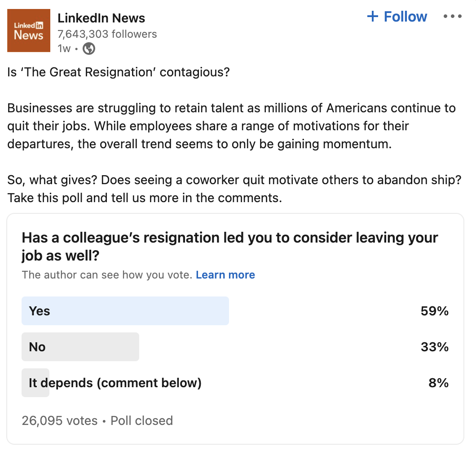The image size is (476, 451).
Task: Click the "Poll closed" status text
Action: pos(142,420)
